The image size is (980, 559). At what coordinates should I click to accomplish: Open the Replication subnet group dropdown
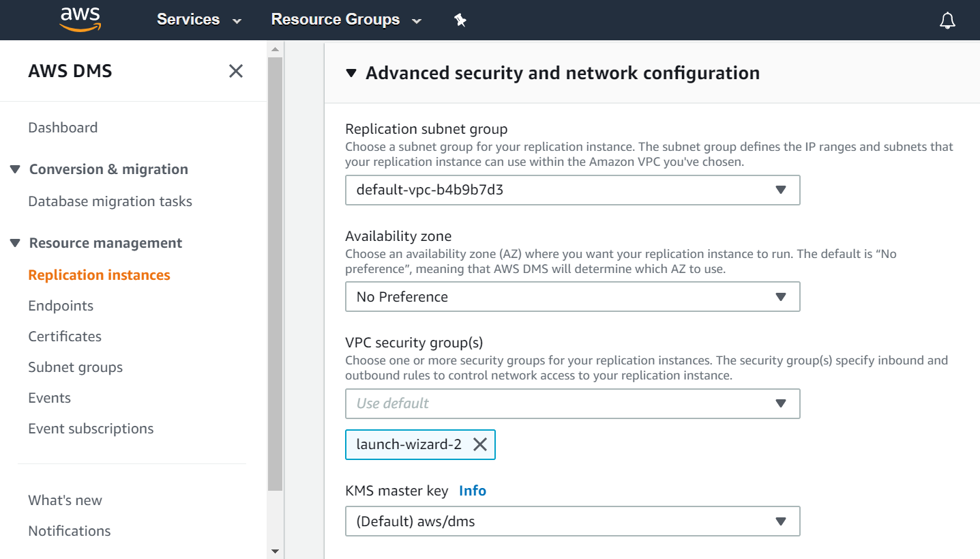pyautogui.click(x=572, y=190)
